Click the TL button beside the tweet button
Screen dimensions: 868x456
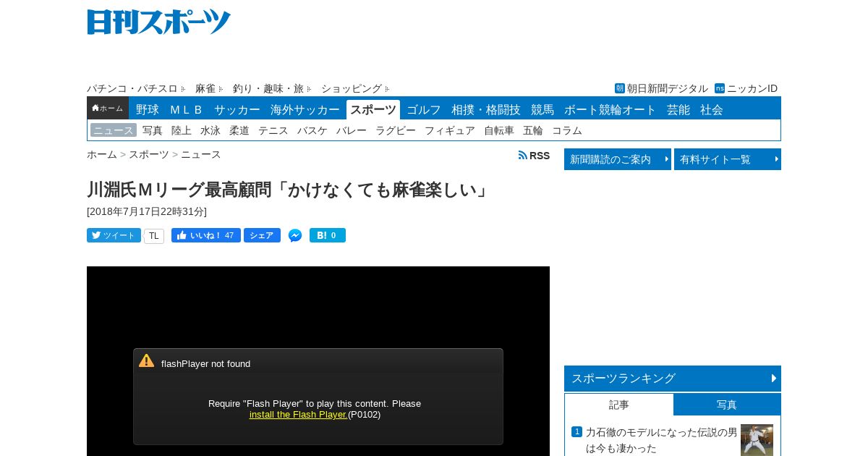click(154, 236)
